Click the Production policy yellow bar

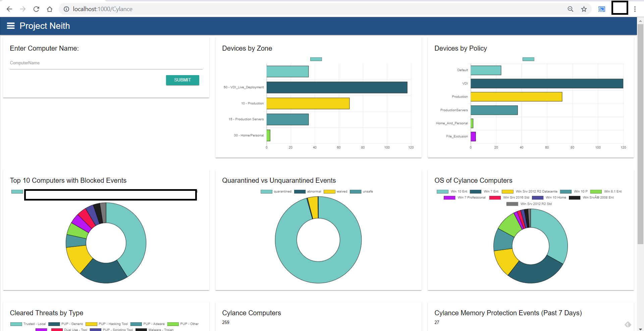516,97
